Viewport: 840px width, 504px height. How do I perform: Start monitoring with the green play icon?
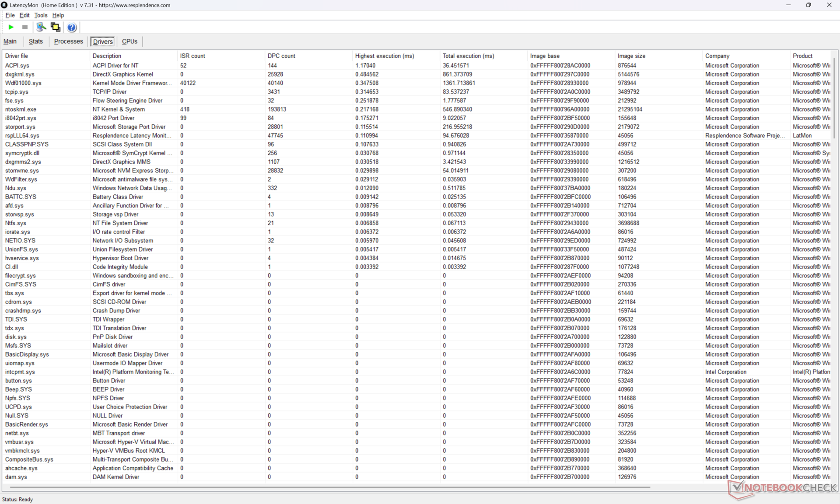pos(11,27)
